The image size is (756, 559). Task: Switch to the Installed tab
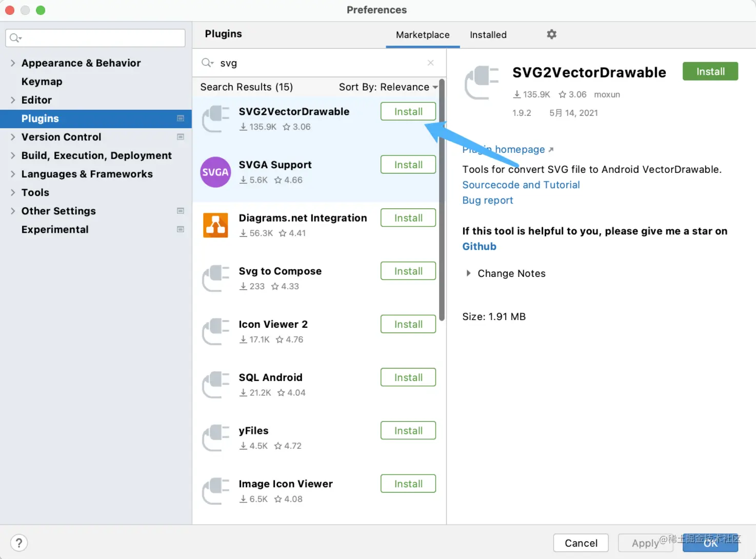point(488,35)
